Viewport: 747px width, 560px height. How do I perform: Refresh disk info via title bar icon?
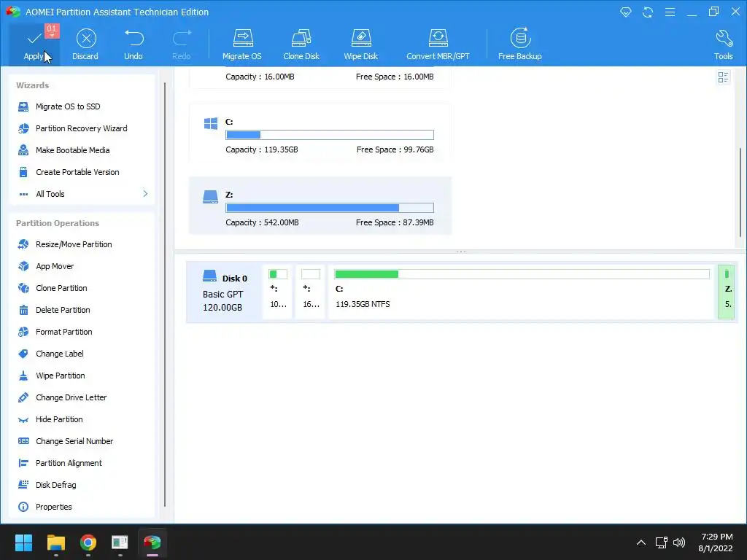tap(648, 12)
